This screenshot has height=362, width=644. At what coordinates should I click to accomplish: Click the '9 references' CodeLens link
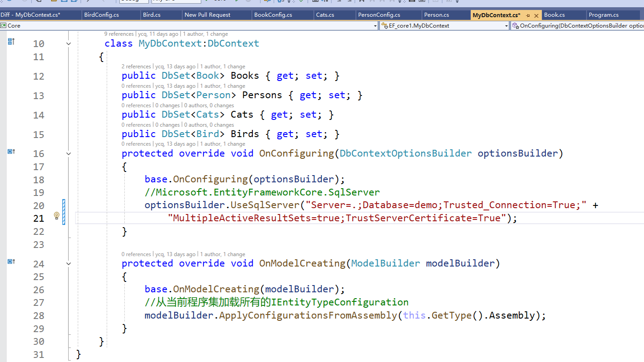click(119, 33)
